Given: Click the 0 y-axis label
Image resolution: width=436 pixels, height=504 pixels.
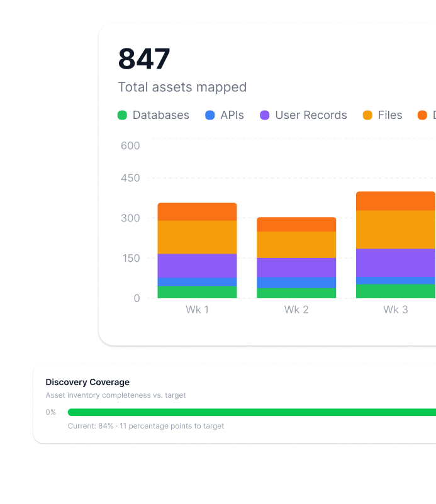Looking at the screenshot, I should point(137,298).
